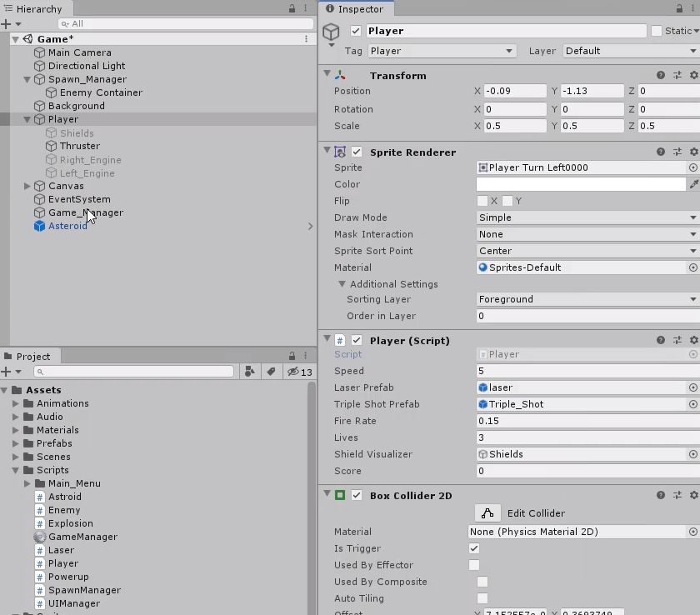Click the Speed input field
This screenshot has width=700, height=615.
tap(583, 371)
